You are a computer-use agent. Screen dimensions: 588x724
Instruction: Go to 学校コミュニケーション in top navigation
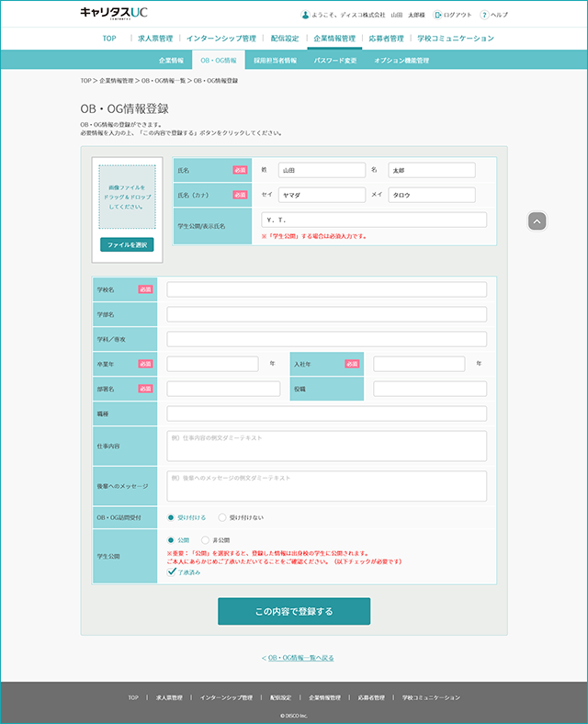click(x=455, y=39)
